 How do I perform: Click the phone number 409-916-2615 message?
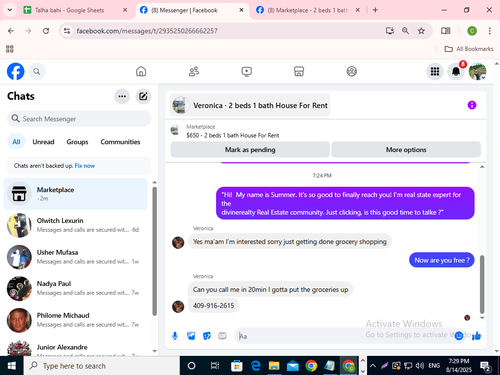pyautogui.click(x=213, y=306)
